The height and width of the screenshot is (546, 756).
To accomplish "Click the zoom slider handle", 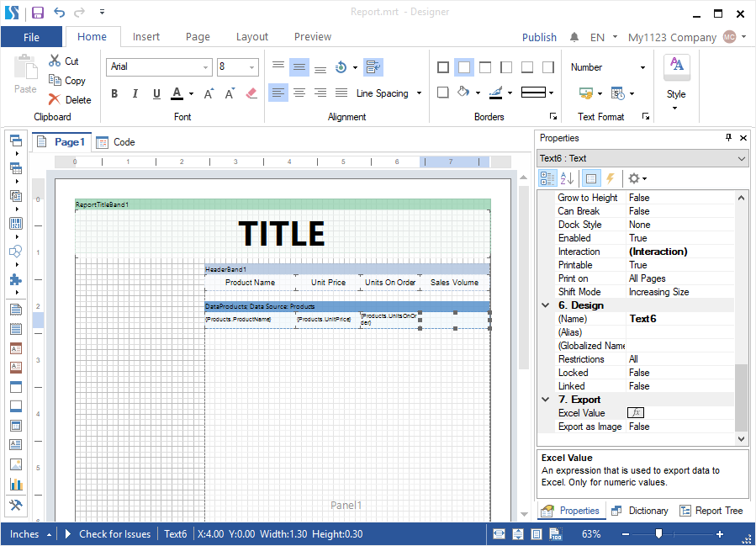I will tap(658, 534).
